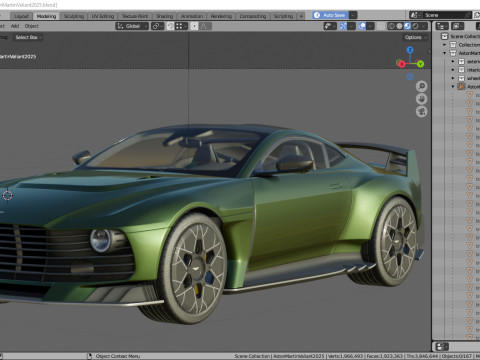
Task: Collapse the armature item in outliner
Action: 453,86
